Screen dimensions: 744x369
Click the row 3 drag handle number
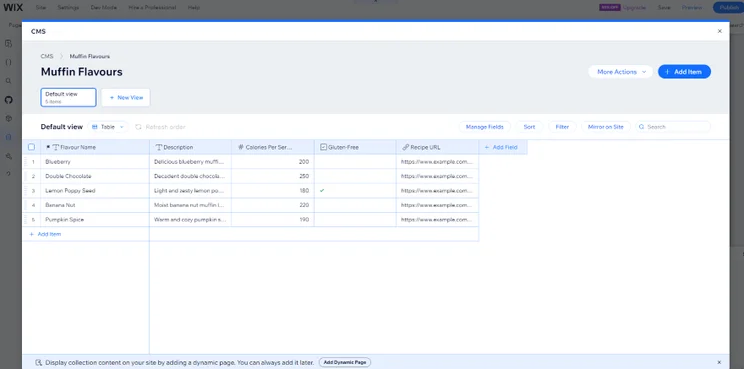(x=33, y=191)
